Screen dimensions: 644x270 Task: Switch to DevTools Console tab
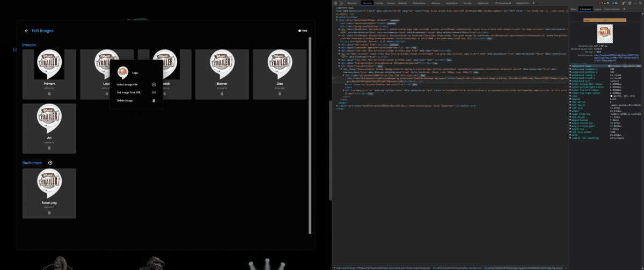tap(379, 3)
